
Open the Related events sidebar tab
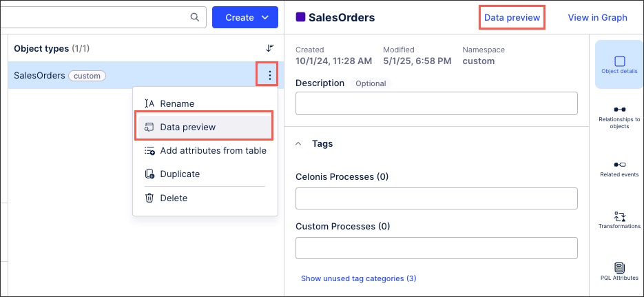click(619, 170)
